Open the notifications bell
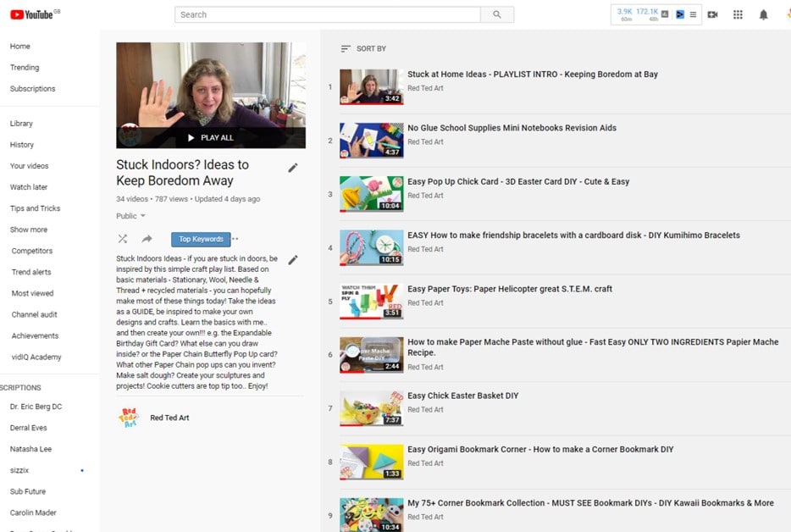The image size is (791, 532). [763, 14]
